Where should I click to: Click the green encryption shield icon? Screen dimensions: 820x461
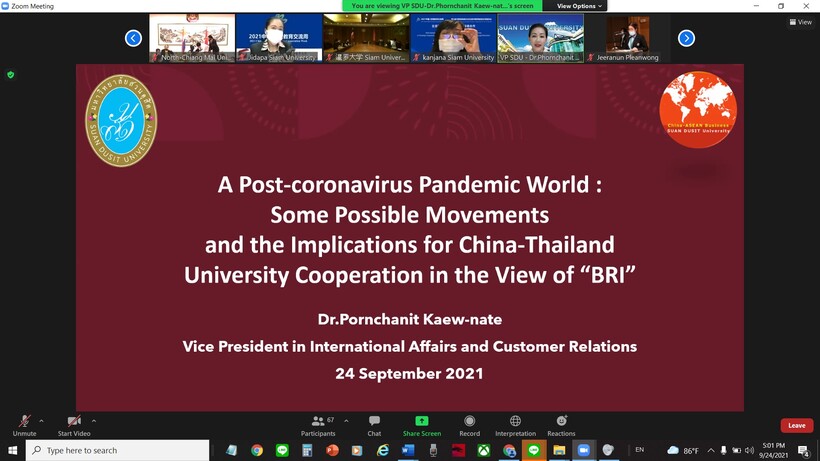pos(10,75)
